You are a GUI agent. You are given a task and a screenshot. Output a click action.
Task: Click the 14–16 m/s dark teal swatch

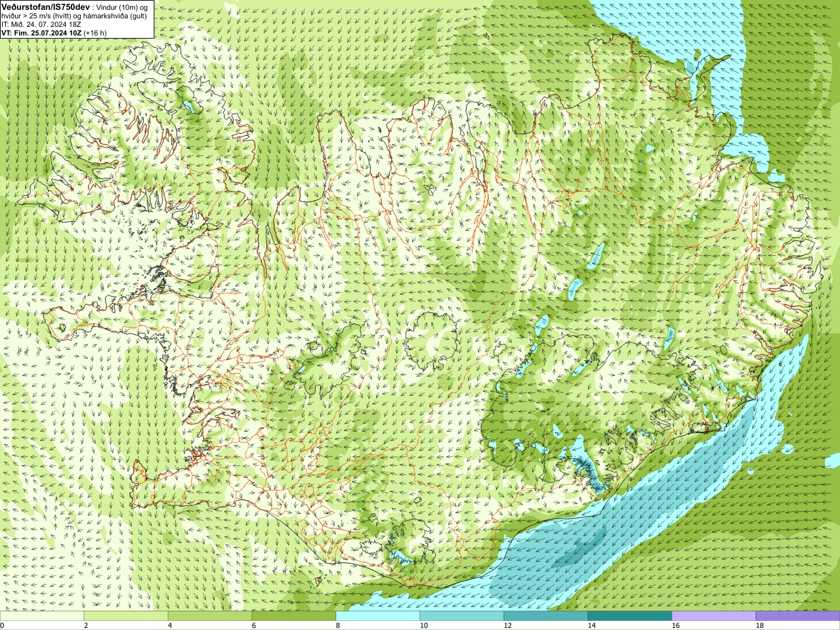pos(630,616)
